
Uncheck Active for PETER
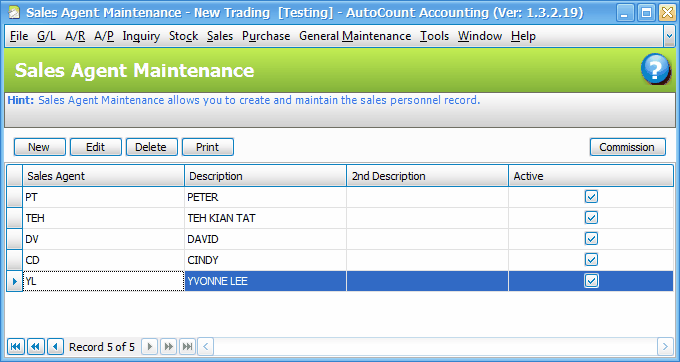click(x=591, y=197)
